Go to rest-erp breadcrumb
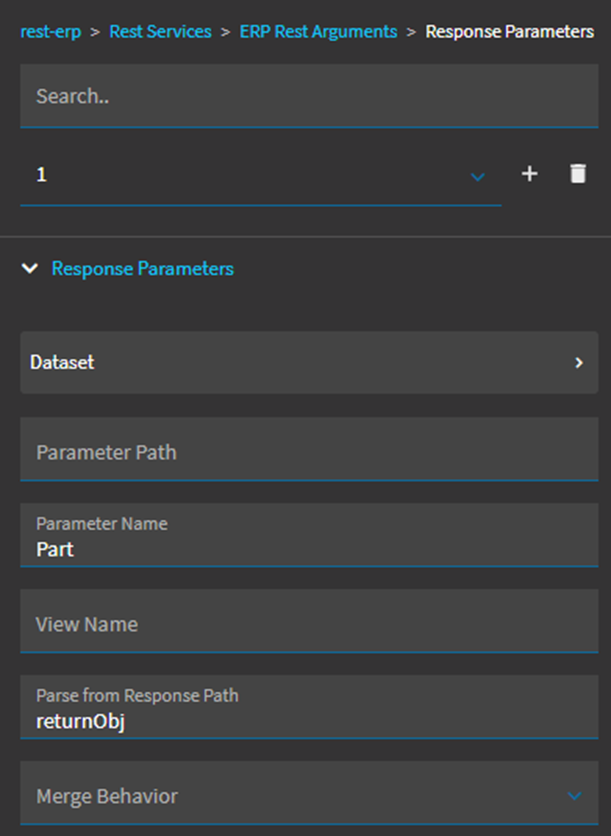This screenshot has width=611, height=836. (50, 32)
